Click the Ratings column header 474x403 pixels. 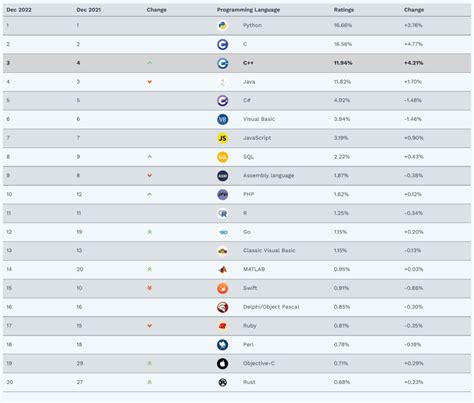344,10
